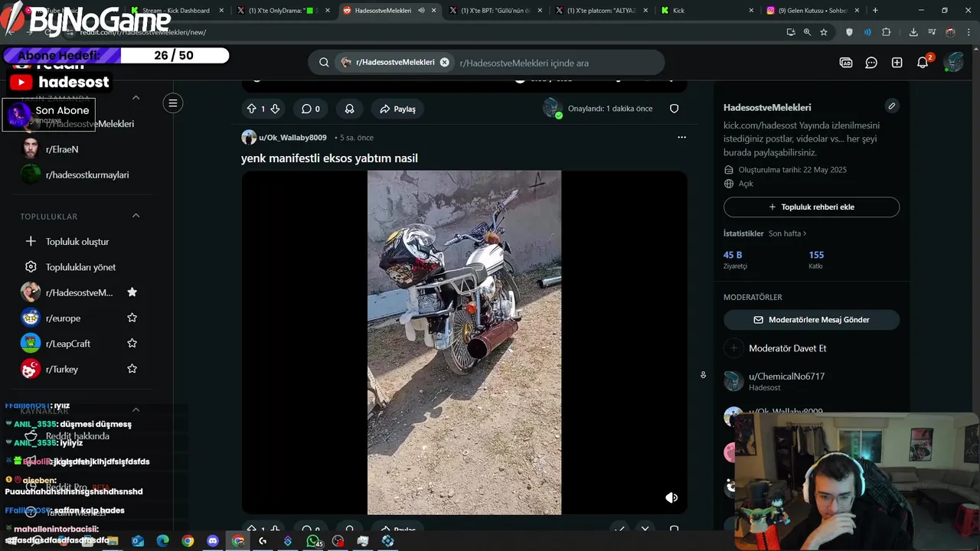The image size is (980, 551).
Task: Open the r/Turkey community
Action: [62, 369]
